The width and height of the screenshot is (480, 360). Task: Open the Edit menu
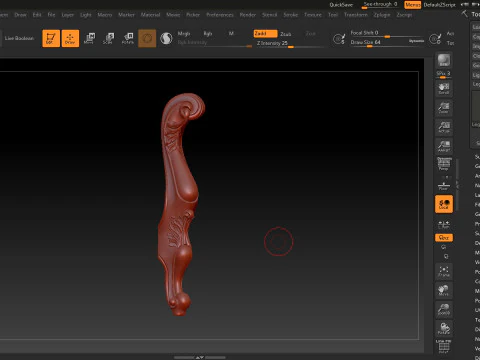pyautogui.click(x=37, y=15)
